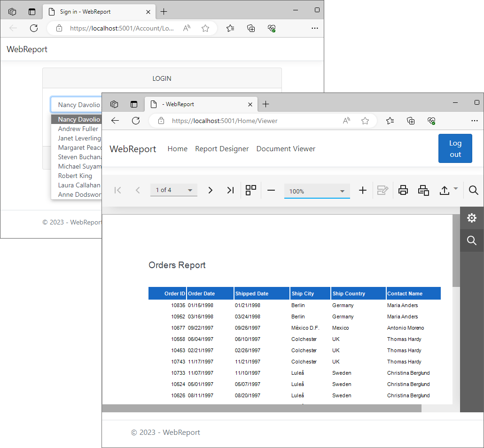Open new tab in Sign in browser window
Screen dimensions: 484x448
pyautogui.click(x=164, y=12)
